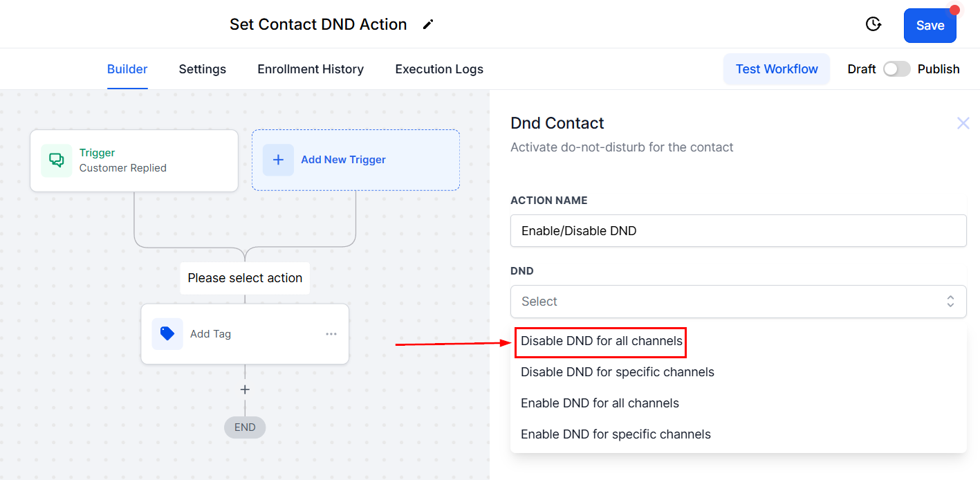
Task: Open the three-dots menu on Add Tag
Action: [331, 334]
